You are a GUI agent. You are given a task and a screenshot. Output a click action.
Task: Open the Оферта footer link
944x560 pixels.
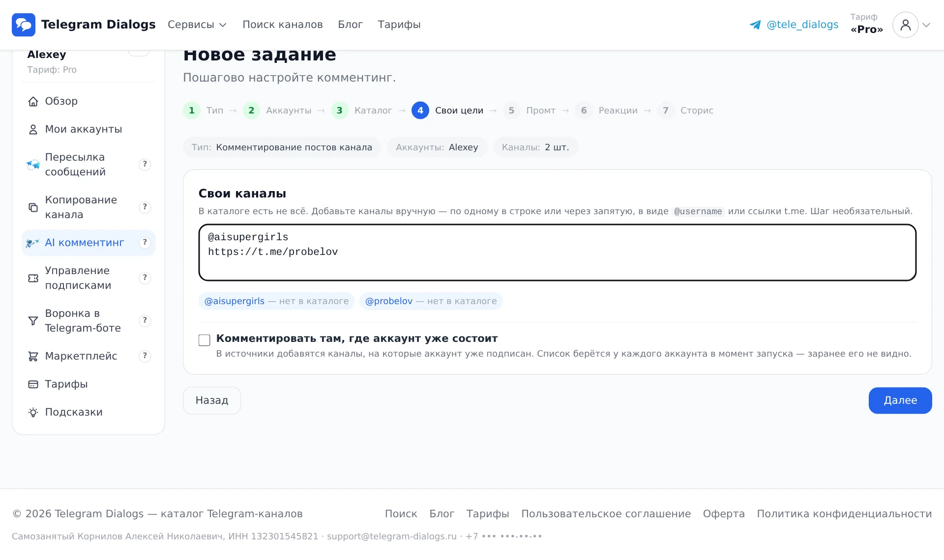tap(724, 514)
